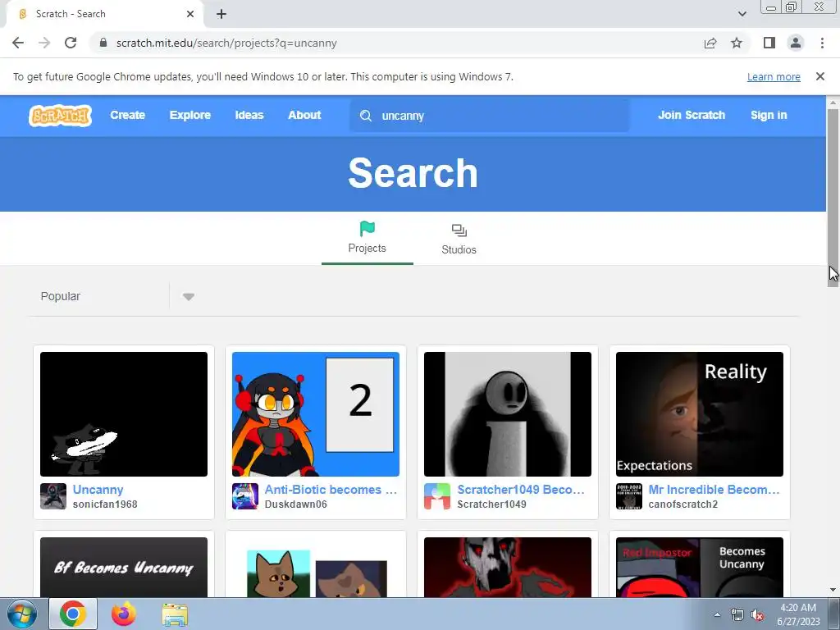Visit Duskdawn06 profile name
The width and height of the screenshot is (840, 630).
pyautogui.click(x=295, y=504)
